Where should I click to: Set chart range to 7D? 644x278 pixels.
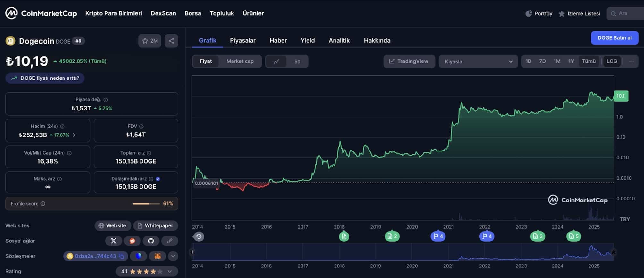[542, 61]
